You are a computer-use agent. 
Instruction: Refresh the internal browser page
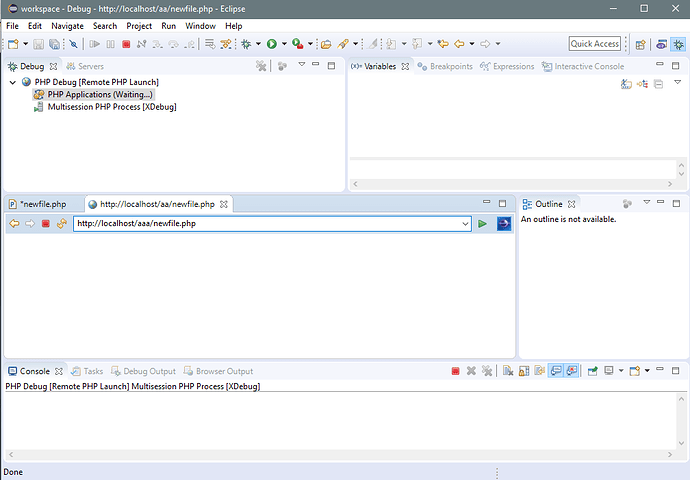(x=62, y=224)
